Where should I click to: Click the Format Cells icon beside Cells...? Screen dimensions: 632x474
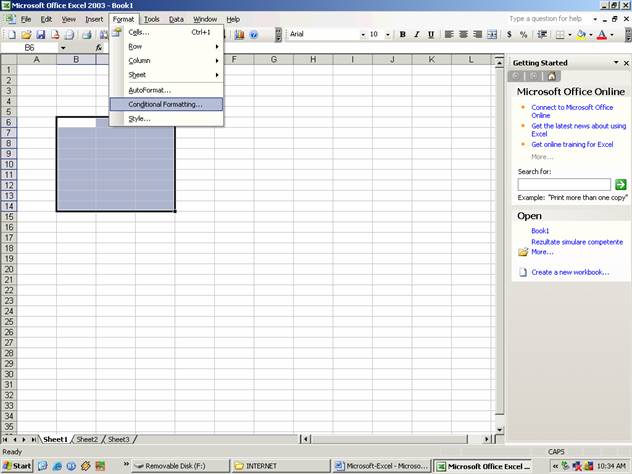point(116,32)
